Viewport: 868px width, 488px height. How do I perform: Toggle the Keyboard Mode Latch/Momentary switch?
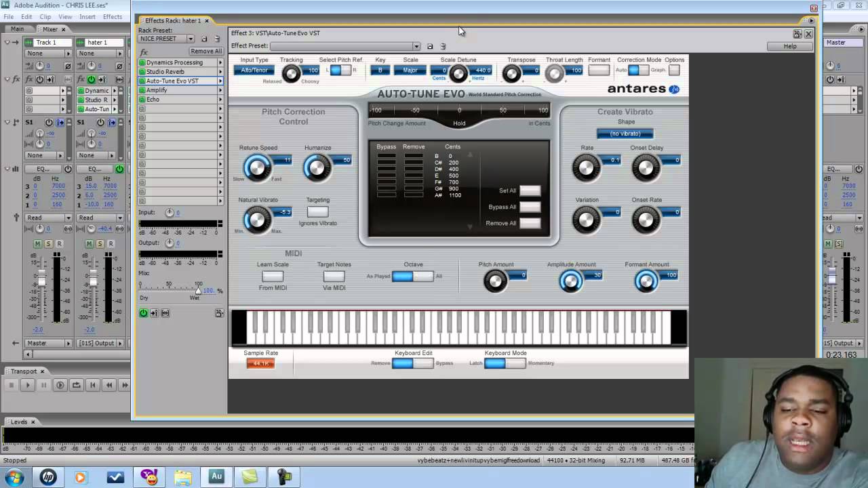point(505,363)
